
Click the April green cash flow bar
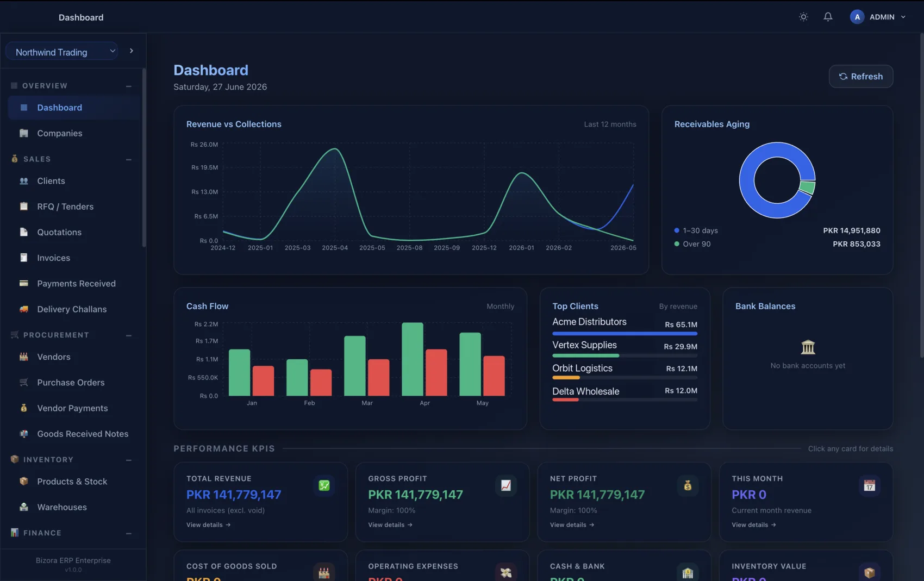click(x=413, y=359)
